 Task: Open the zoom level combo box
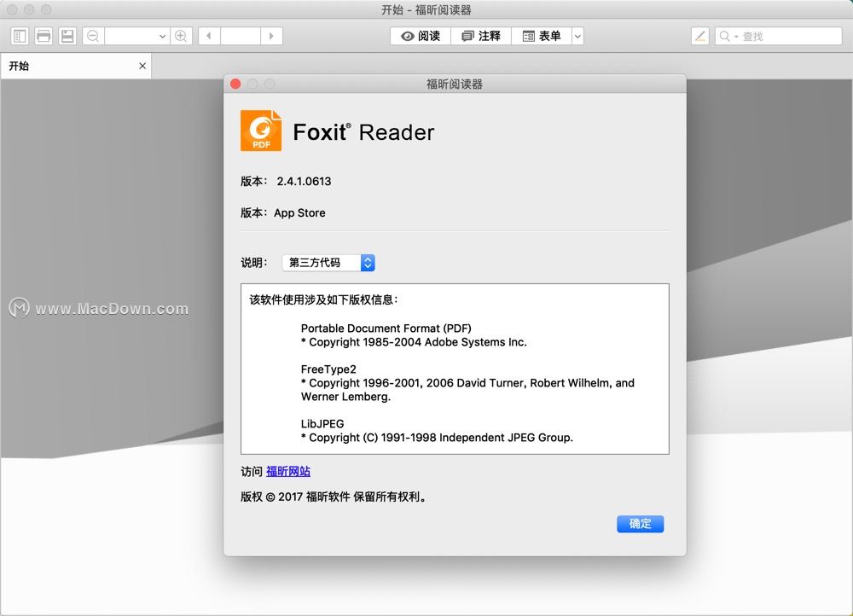click(x=137, y=37)
